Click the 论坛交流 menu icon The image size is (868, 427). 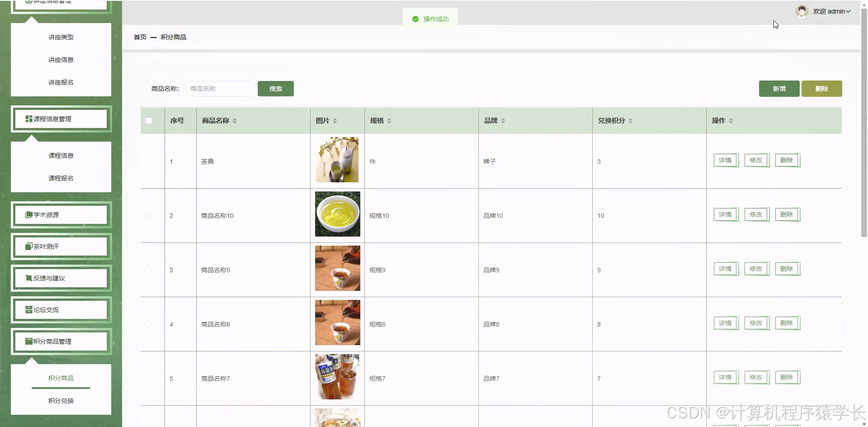point(28,310)
